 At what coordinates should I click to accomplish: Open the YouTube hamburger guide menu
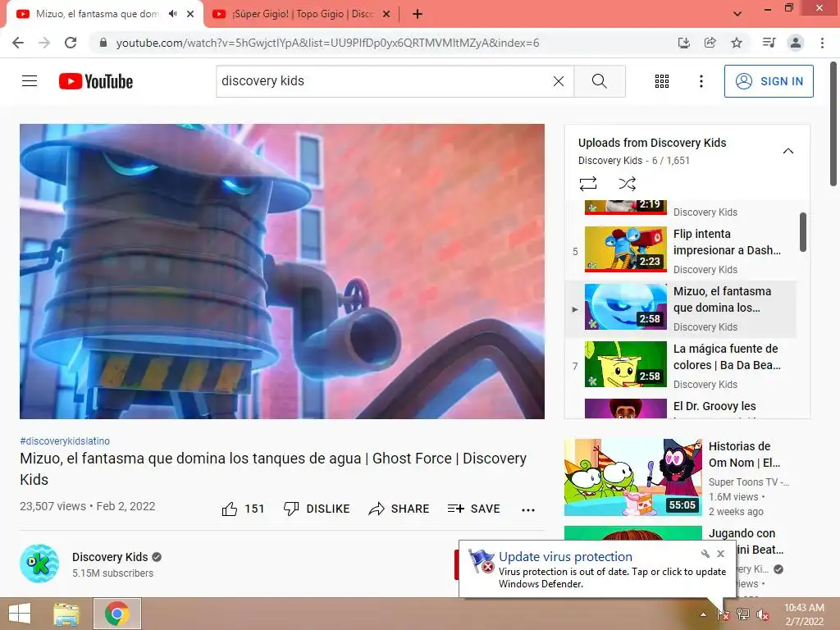[30, 81]
